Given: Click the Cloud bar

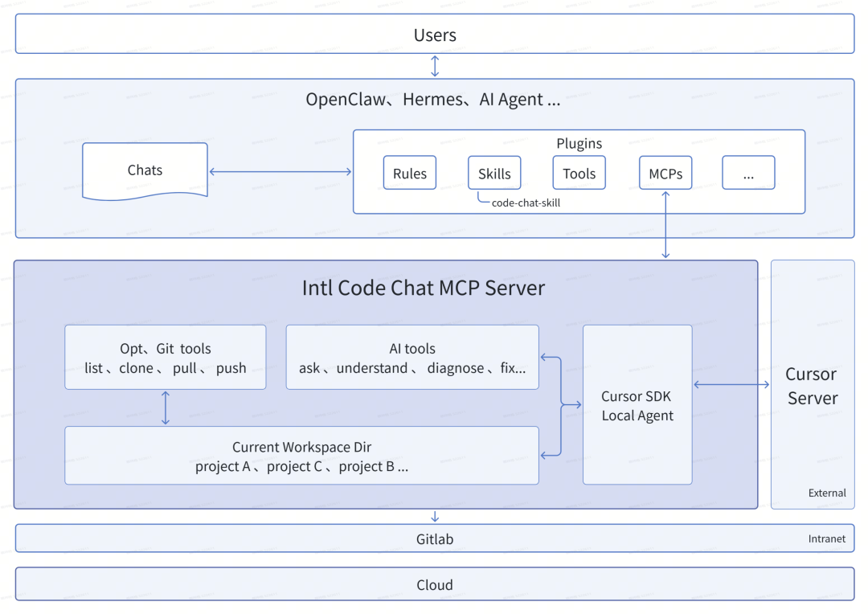Looking at the screenshot, I should tap(435, 584).
